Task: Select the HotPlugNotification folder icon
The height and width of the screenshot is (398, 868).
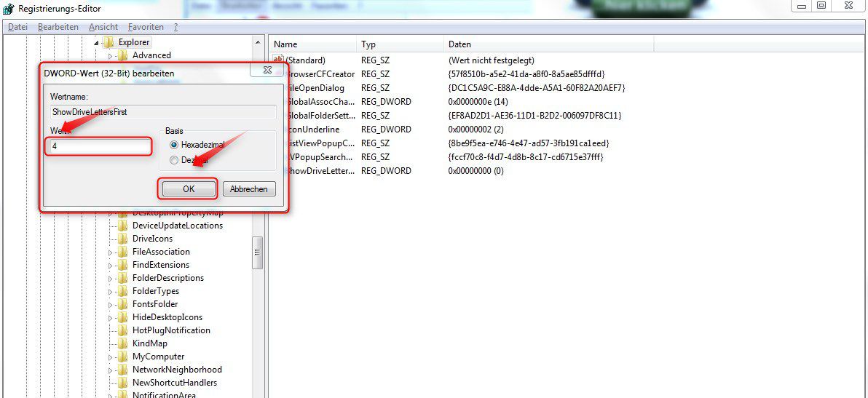Action: click(x=123, y=330)
